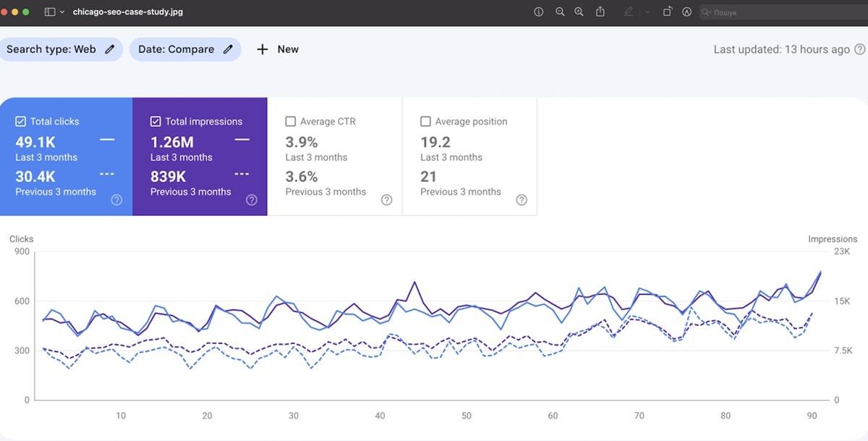Toggle the Preview sidebar button
This screenshot has height=441, width=868.
(49, 12)
